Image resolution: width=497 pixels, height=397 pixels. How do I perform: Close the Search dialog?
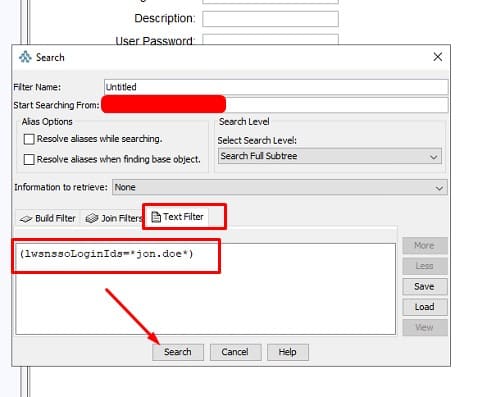[438, 57]
